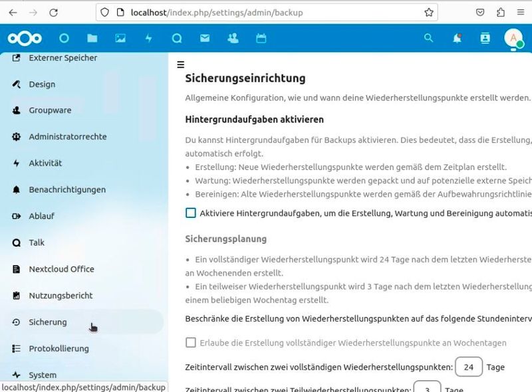Open the Activity lightning icon in top bar
Screen dimensions: 532x392
tap(148, 39)
